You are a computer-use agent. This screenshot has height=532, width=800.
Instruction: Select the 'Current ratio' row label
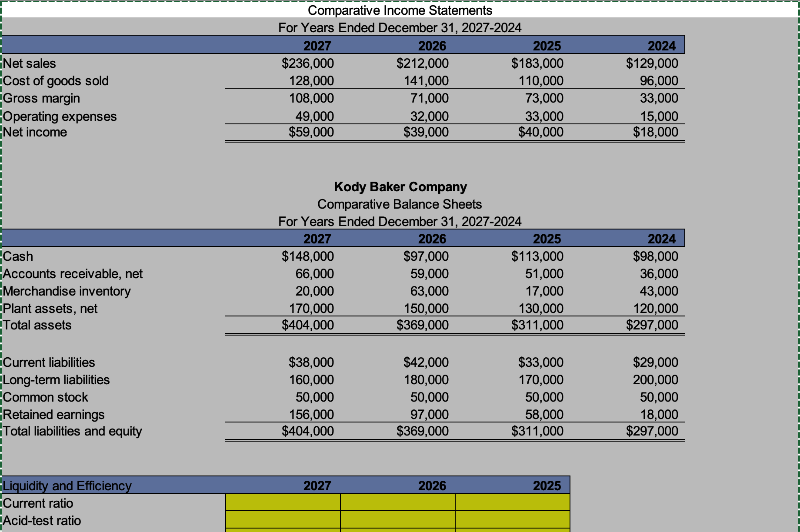pyautogui.click(x=38, y=503)
